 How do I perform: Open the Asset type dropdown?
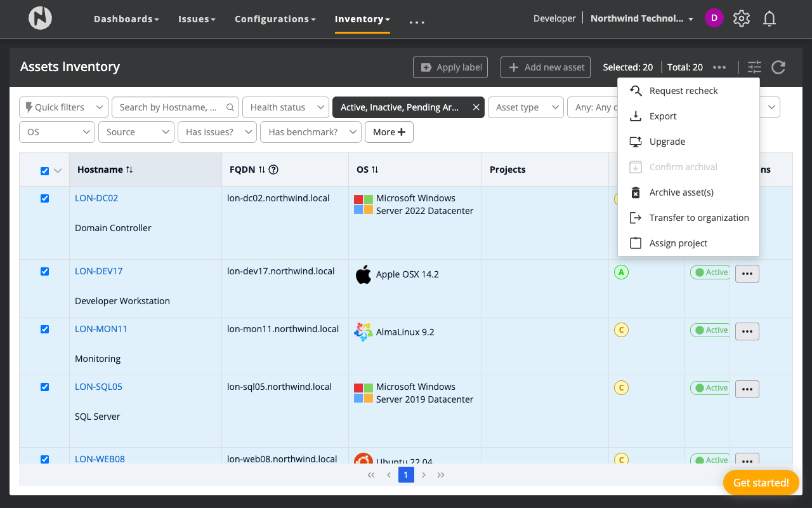coord(526,107)
